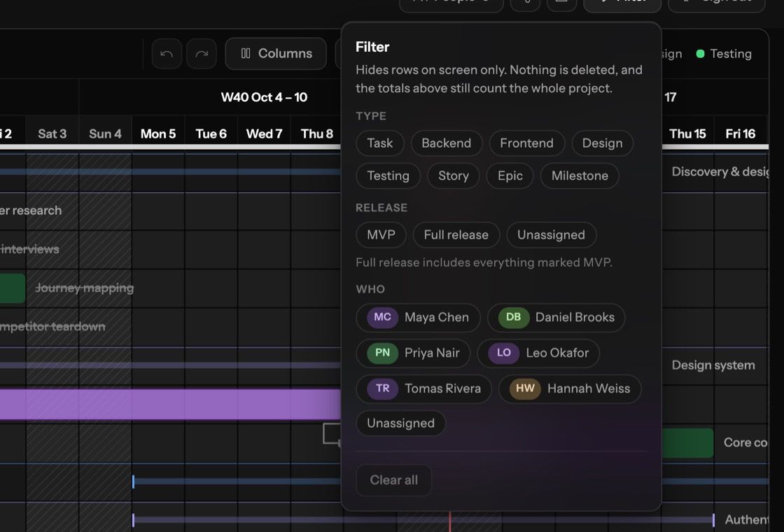Image resolution: width=784 pixels, height=532 pixels.
Task: Click the struck-through interviews task label
Action: point(29,249)
